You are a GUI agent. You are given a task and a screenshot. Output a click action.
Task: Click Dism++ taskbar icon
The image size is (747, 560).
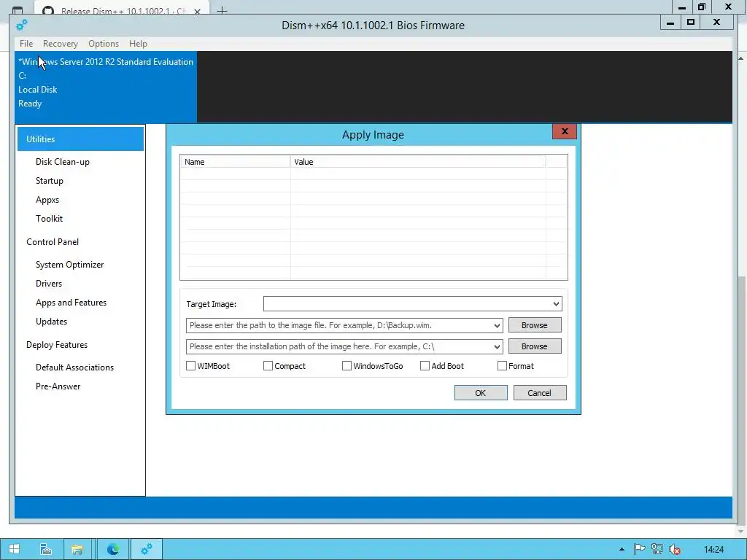coord(147,549)
